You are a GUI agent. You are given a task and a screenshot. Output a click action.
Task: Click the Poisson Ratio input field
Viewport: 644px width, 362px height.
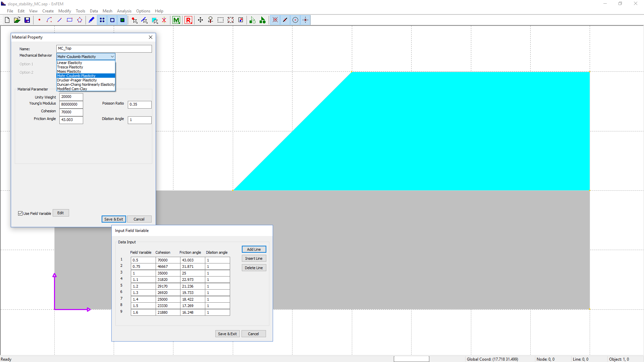pyautogui.click(x=140, y=105)
